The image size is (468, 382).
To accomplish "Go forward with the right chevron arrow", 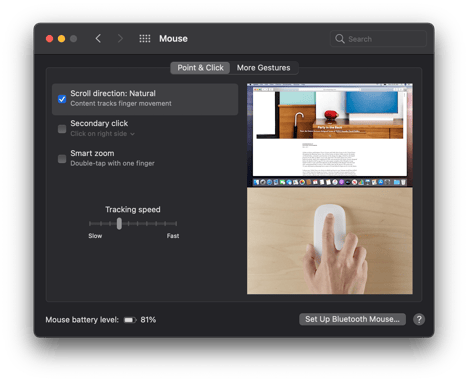I will [120, 39].
